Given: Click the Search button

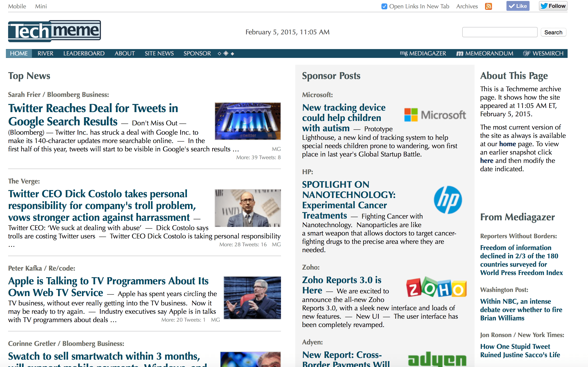Looking at the screenshot, I should click(x=553, y=32).
